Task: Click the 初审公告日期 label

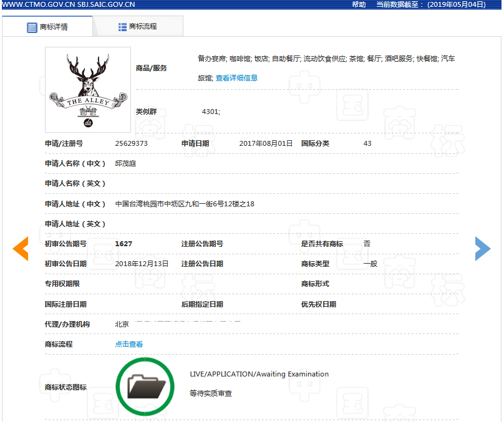Action: pos(65,264)
